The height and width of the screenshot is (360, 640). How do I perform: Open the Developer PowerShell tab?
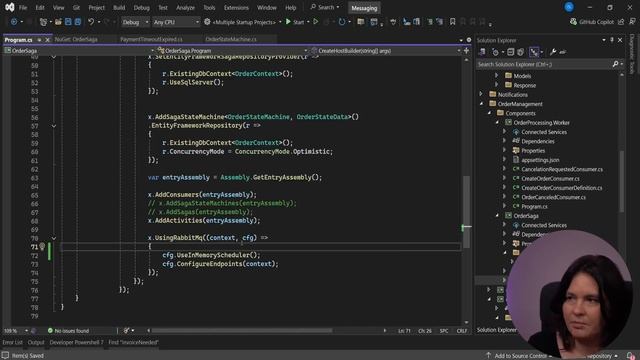point(76,342)
